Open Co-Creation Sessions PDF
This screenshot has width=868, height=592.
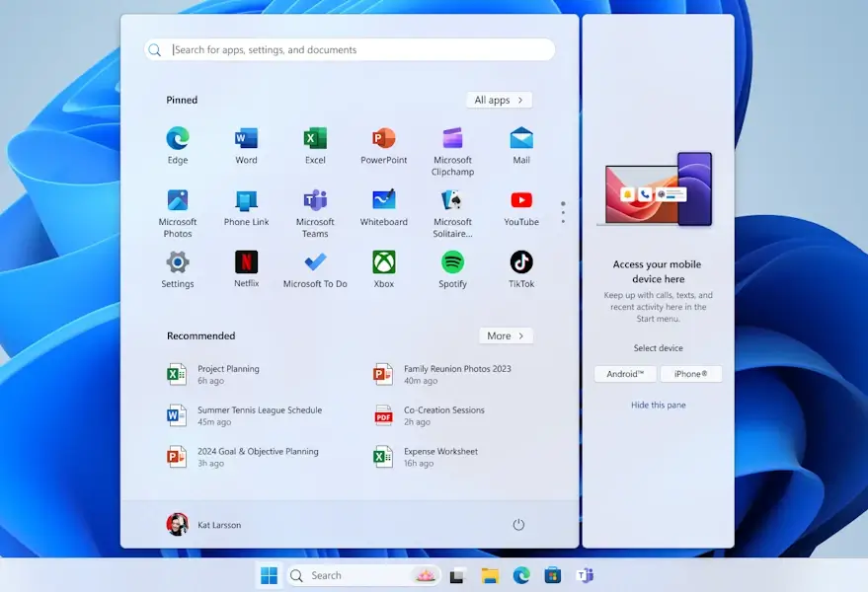(x=429, y=416)
